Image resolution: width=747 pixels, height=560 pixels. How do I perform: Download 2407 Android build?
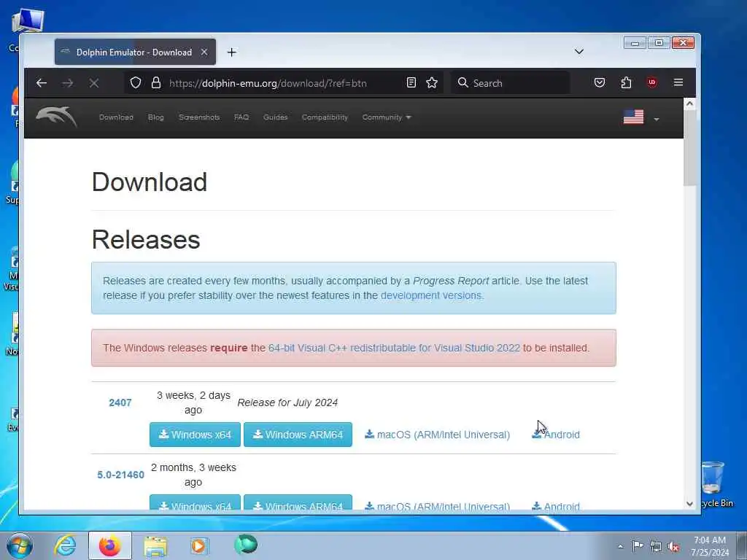tap(556, 435)
